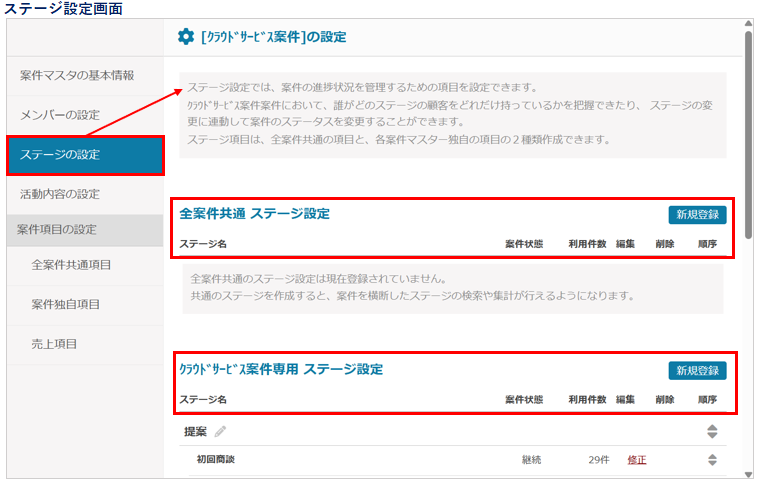This screenshot has height=485, width=760.
Task: Click the reorder arrows for 初回商談 row
Action: [x=712, y=460]
